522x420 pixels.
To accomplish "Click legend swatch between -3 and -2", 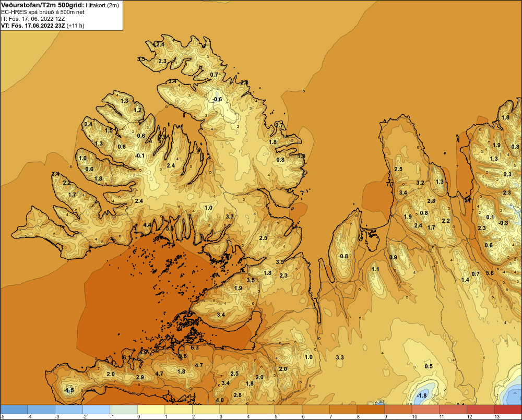I will click(x=68, y=409).
